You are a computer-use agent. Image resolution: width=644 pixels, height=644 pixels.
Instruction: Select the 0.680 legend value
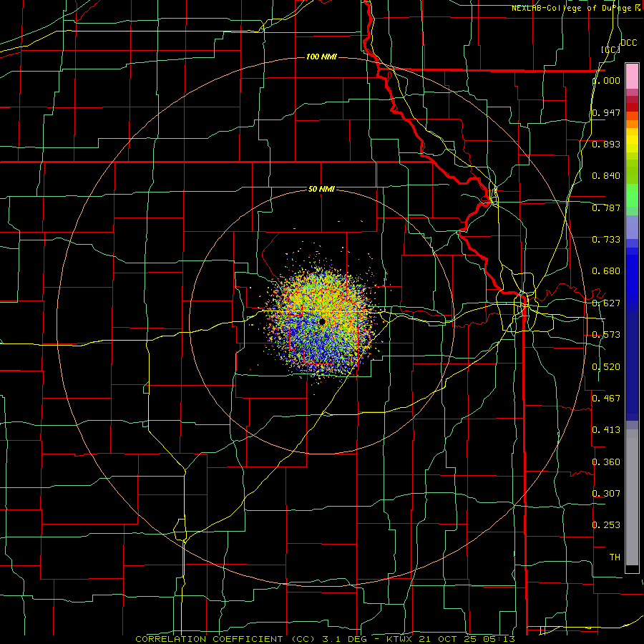pos(606,271)
